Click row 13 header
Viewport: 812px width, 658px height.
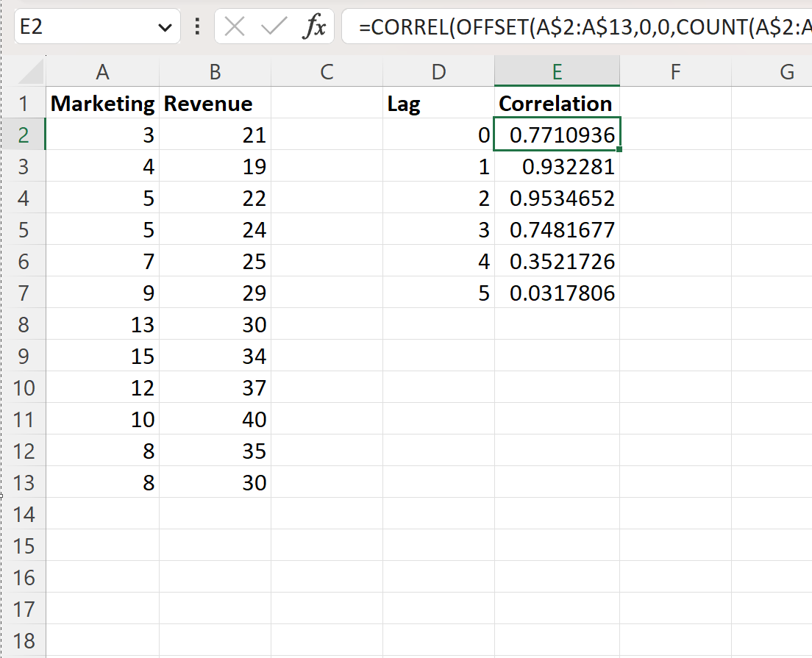[x=24, y=482]
